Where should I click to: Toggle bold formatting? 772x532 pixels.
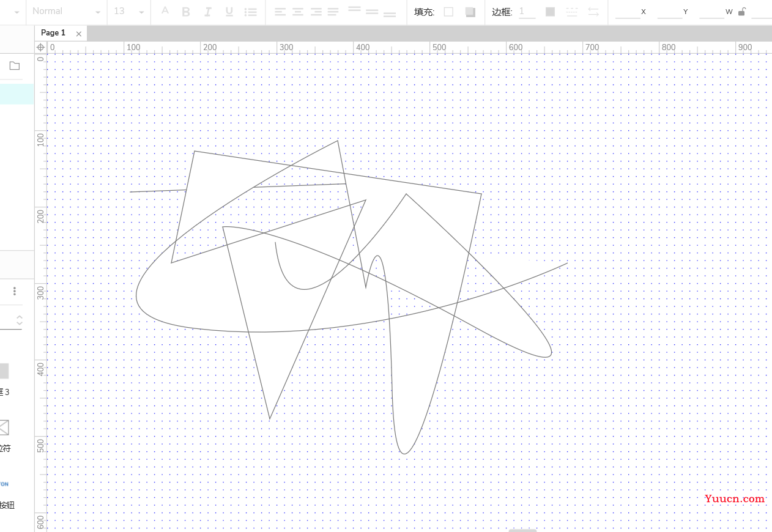186,12
